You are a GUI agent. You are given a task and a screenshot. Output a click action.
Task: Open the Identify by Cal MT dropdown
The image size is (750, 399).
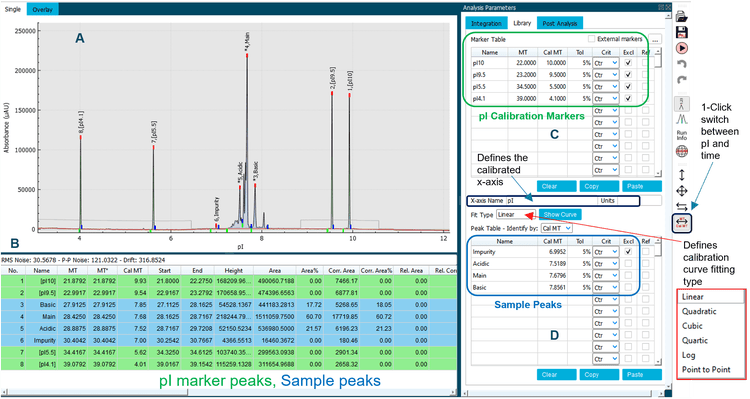click(556, 228)
